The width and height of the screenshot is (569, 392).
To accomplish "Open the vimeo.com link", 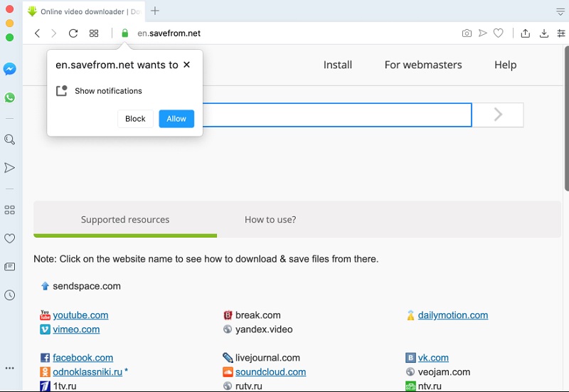I will click(76, 329).
